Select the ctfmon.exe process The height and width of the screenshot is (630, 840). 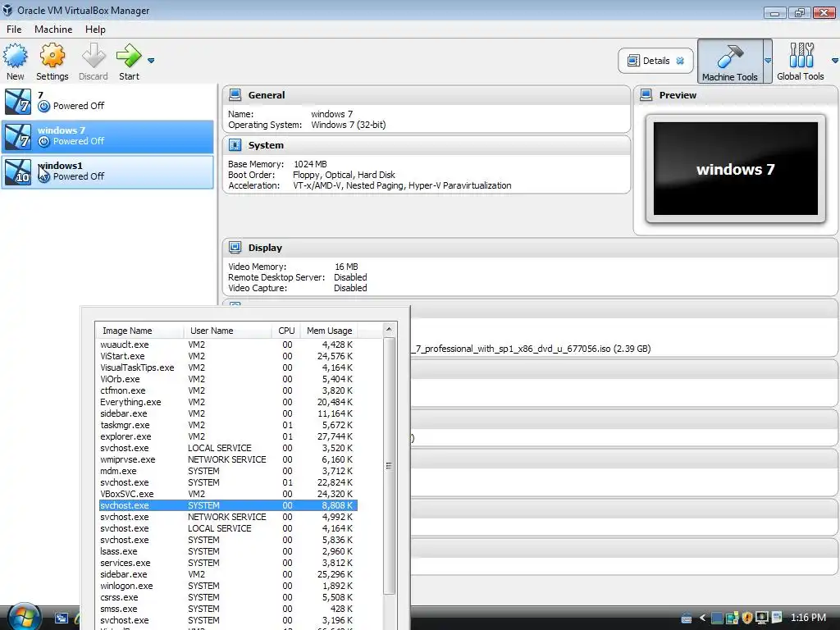(228, 390)
